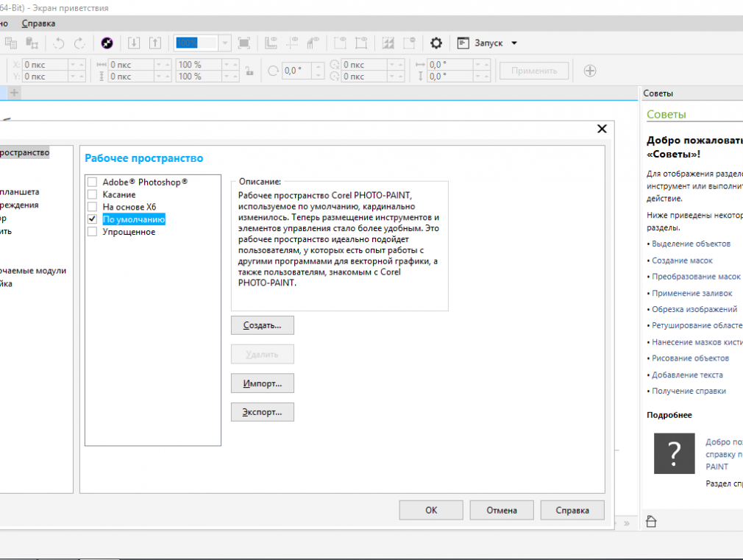This screenshot has height=560, width=743.
Task: Open the Options gear icon
Action: click(x=436, y=43)
